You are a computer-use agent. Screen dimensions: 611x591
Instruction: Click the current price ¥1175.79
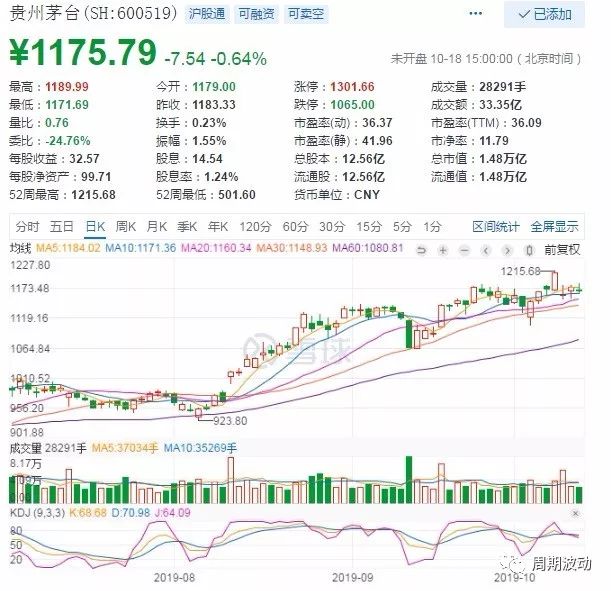pyautogui.click(x=83, y=52)
